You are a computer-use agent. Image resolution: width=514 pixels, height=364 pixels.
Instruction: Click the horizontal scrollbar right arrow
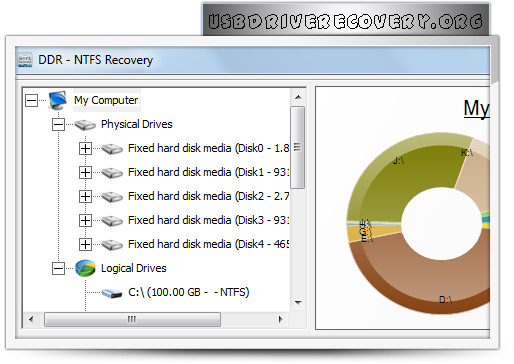click(281, 319)
